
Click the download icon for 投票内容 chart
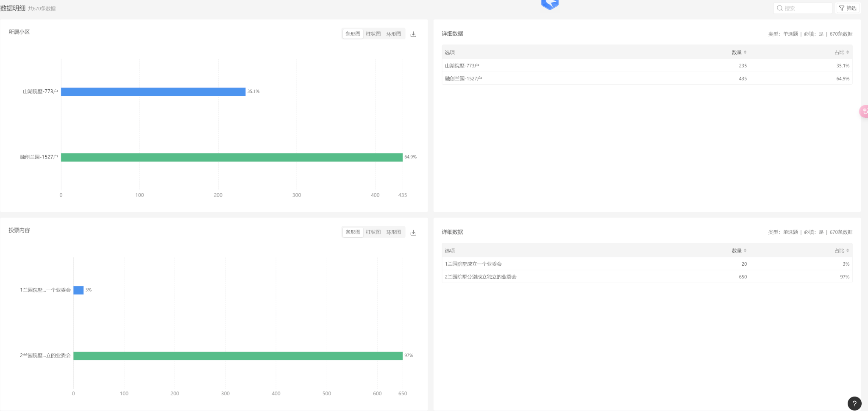[413, 233]
